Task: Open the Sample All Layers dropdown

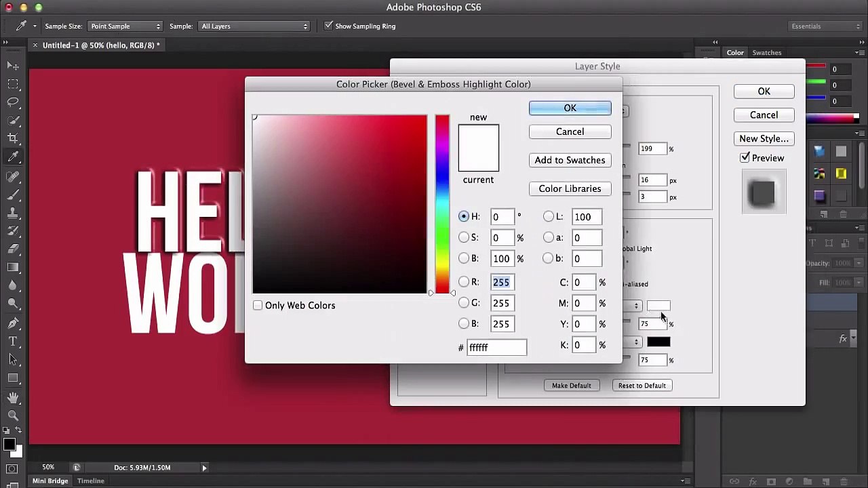Action: [x=254, y=26]
